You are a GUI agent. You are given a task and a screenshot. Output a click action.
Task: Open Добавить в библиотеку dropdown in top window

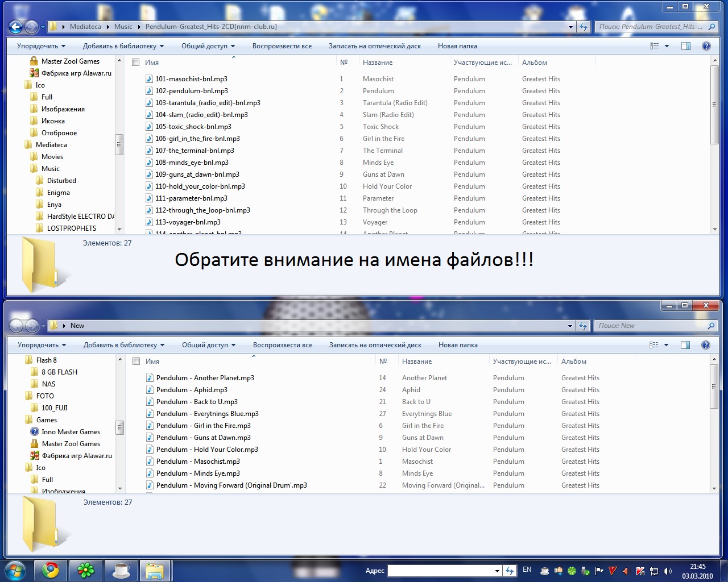click(x=123, y=46)
